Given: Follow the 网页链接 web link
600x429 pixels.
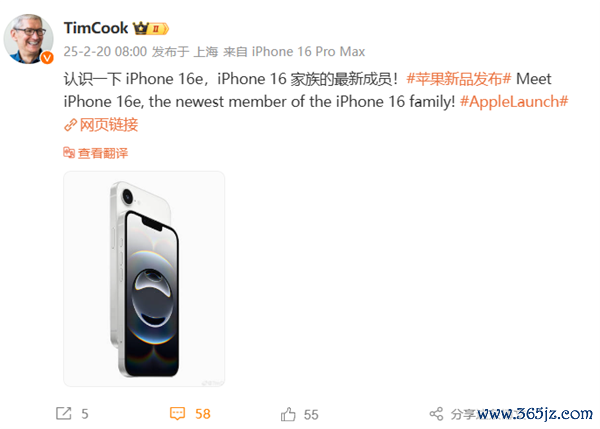Looking at the screenshot, I should click(x=109, y=125).
